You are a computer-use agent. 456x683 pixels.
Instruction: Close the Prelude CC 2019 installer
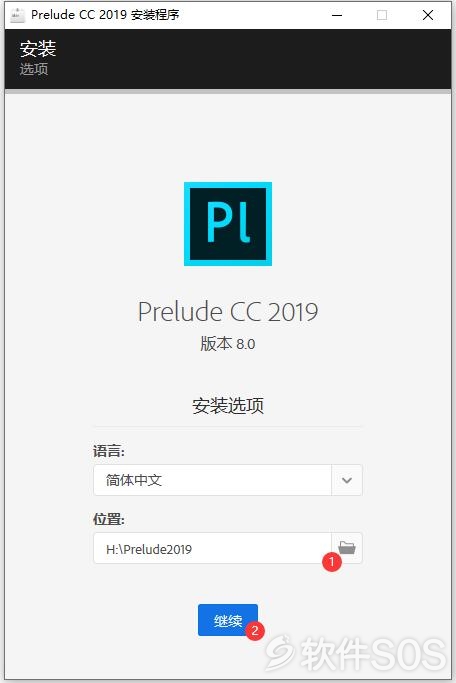[428, 15]
